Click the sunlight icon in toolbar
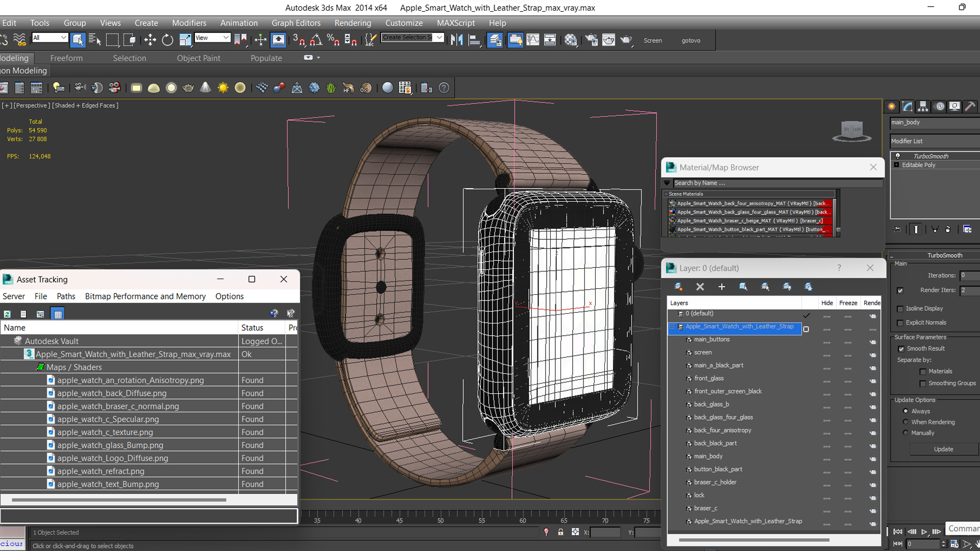Screen dimensions: 980x551 click(x=223, y=88)
